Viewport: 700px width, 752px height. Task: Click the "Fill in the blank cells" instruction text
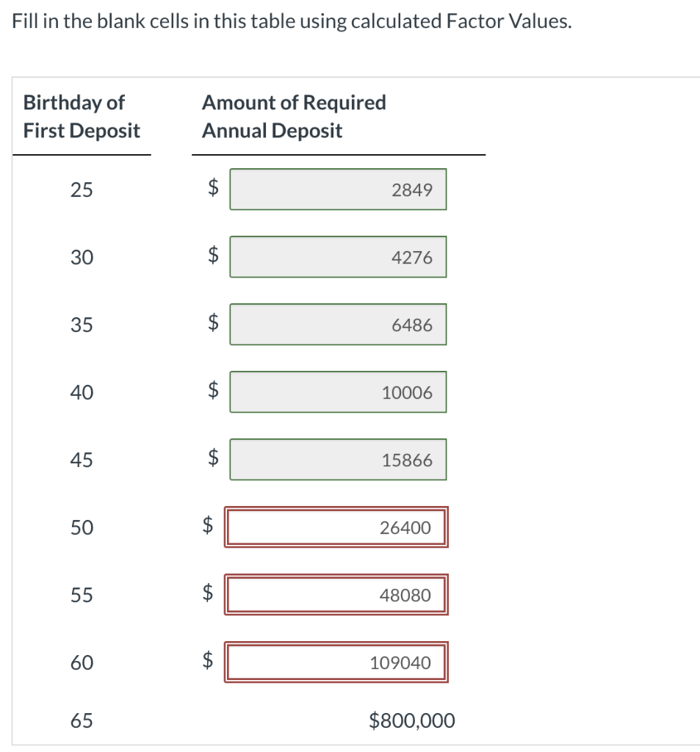pyautogui.click(x=291, y=22)
